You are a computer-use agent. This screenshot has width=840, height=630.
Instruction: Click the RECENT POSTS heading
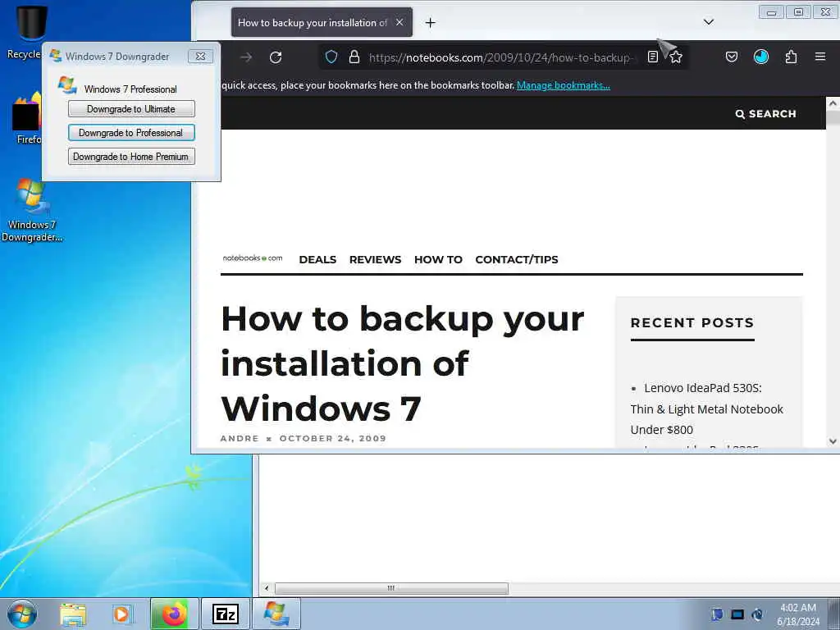click(x=692, y=322)
